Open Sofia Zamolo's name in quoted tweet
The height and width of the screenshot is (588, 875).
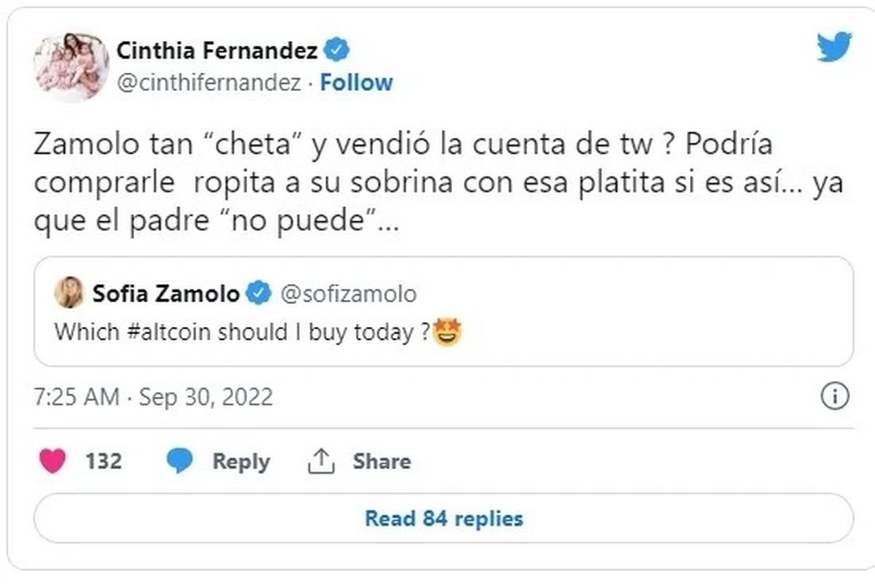pyautogui.click(x=166, y=294)
